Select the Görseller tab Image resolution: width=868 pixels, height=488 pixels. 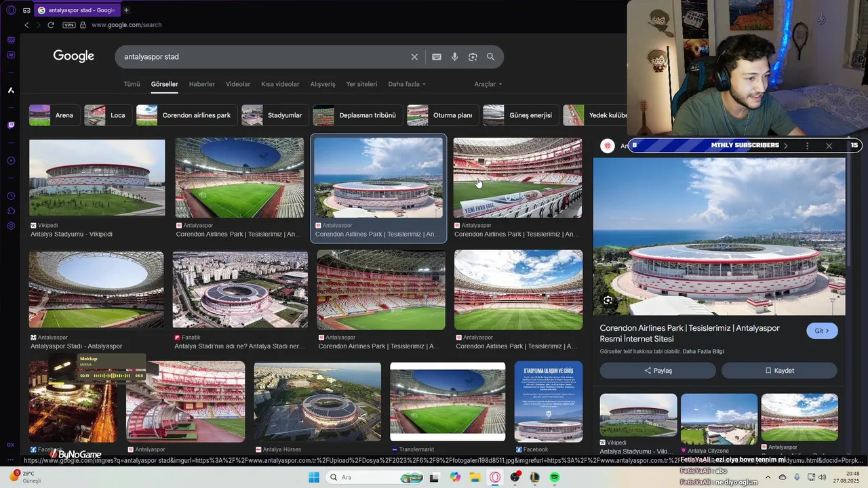165,84
